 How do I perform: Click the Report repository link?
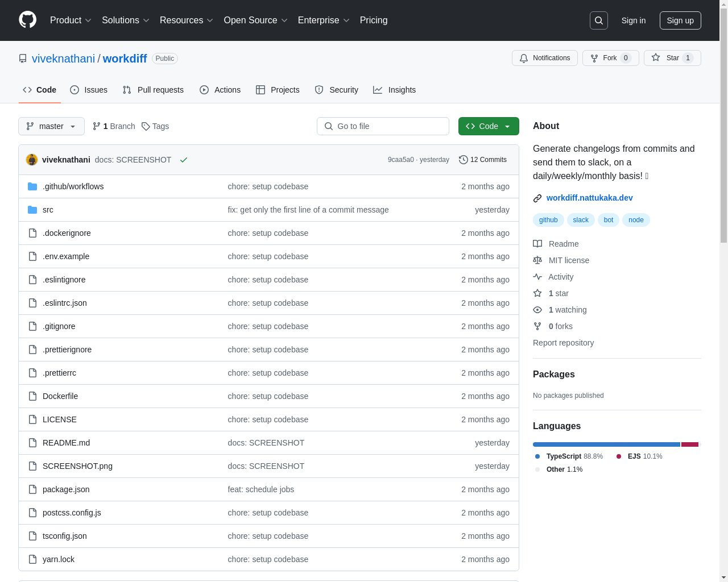(x=563, y=343)
